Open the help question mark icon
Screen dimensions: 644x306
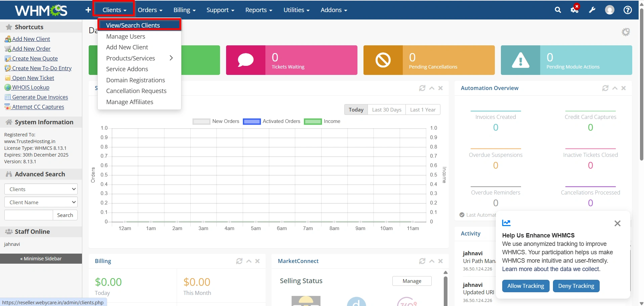click(x=627, y=10)
